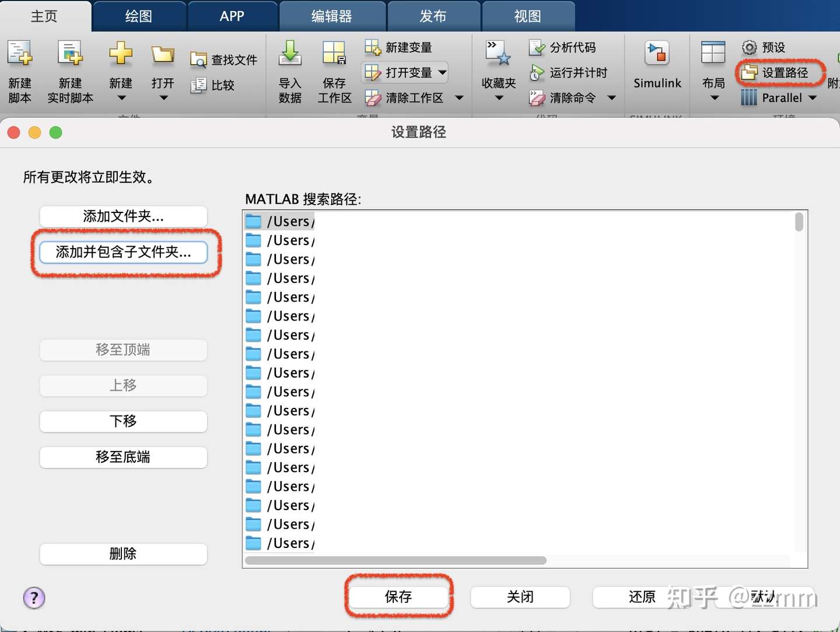Open the help question mark icon

tap(34, 598)
